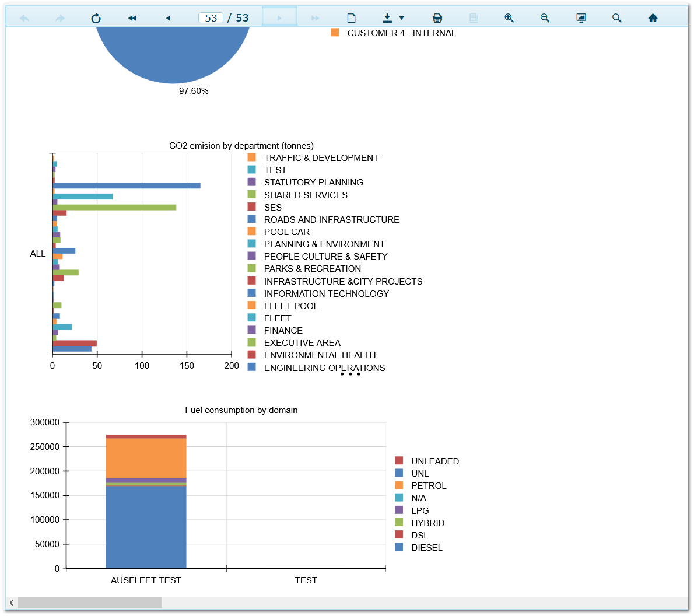Viewport: 694px width, 616px height.
Task: Click the DIESEL legend label
Action: click(426, 548)
